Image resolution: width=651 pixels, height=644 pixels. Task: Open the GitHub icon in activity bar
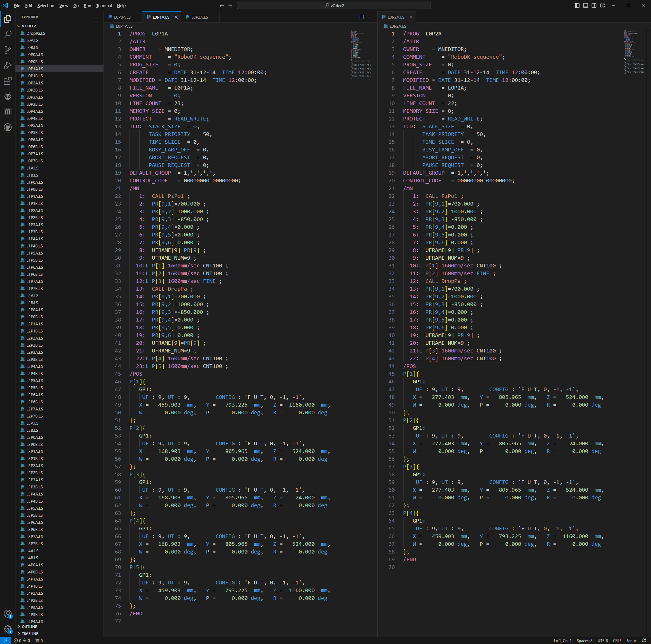[x=8, y=127]
